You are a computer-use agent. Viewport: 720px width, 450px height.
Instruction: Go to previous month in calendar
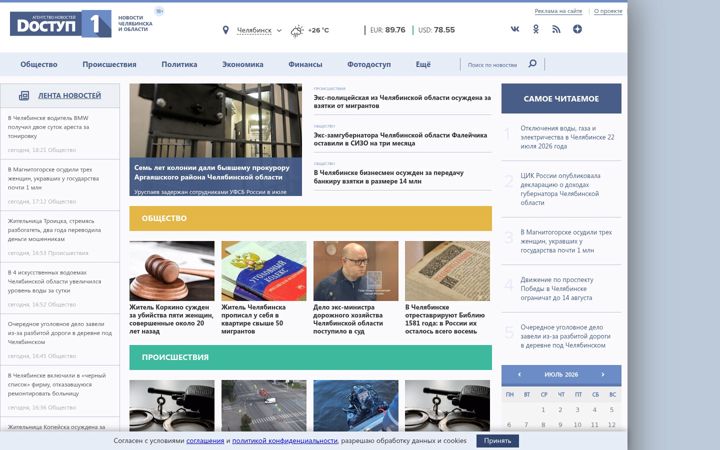point(519,375)
